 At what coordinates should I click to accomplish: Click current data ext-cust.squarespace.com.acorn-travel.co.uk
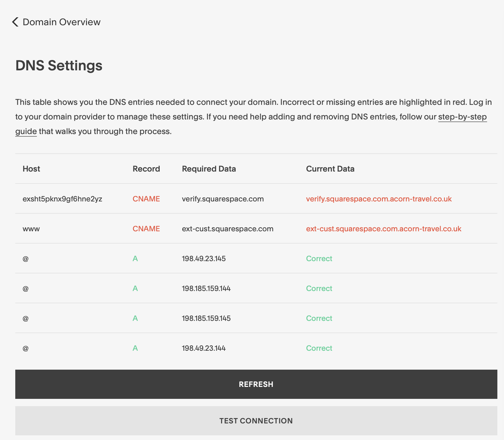click(x=383, y=229)
